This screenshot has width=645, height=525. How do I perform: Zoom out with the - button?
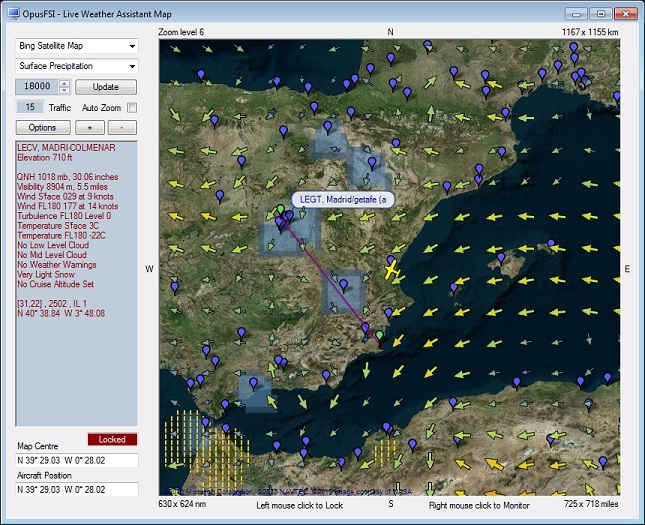(x=122, y=128)
